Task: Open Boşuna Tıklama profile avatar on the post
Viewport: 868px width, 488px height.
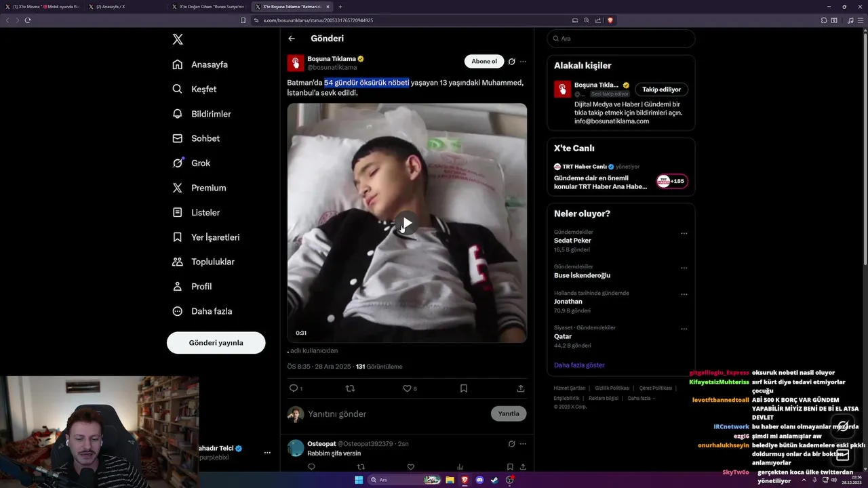Action: click(295, 63)
